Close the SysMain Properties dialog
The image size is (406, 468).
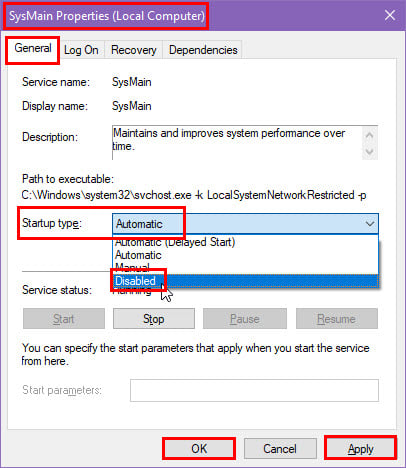click(x=390, y=15)
